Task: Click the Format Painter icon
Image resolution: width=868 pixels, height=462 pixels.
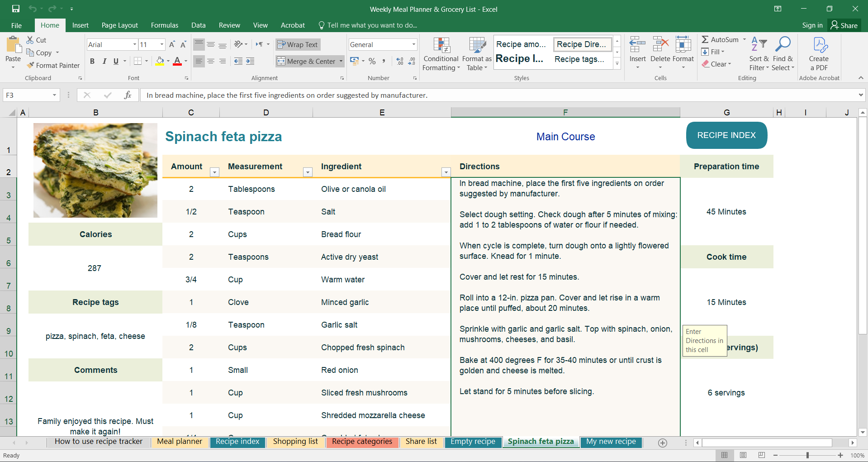Action: pos(31,65)
